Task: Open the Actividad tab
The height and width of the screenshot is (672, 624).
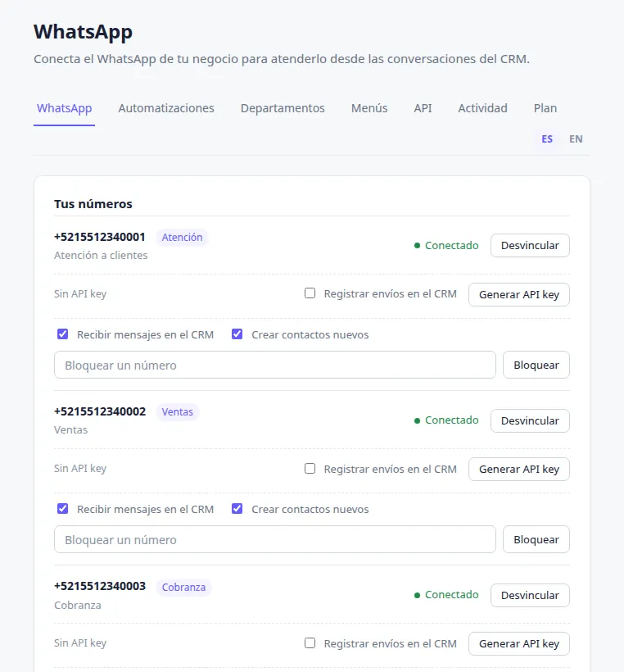Action: tap(482, 108)
